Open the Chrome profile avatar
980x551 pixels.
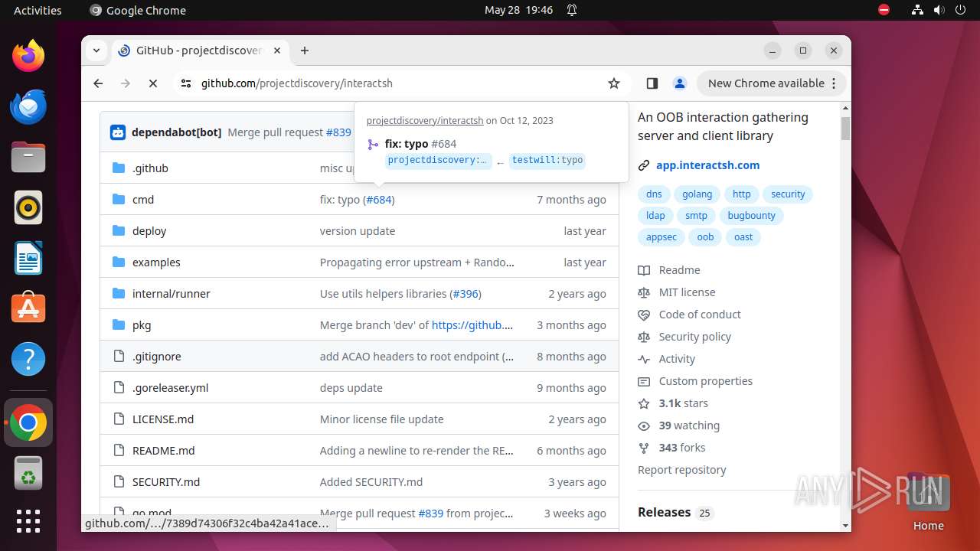(679, 83)
